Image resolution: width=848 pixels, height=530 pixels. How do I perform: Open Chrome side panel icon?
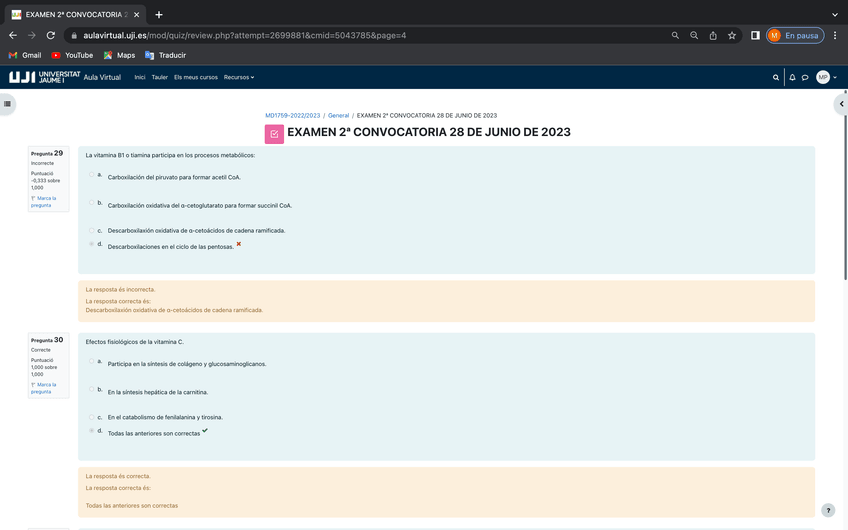tap(755, 35)
